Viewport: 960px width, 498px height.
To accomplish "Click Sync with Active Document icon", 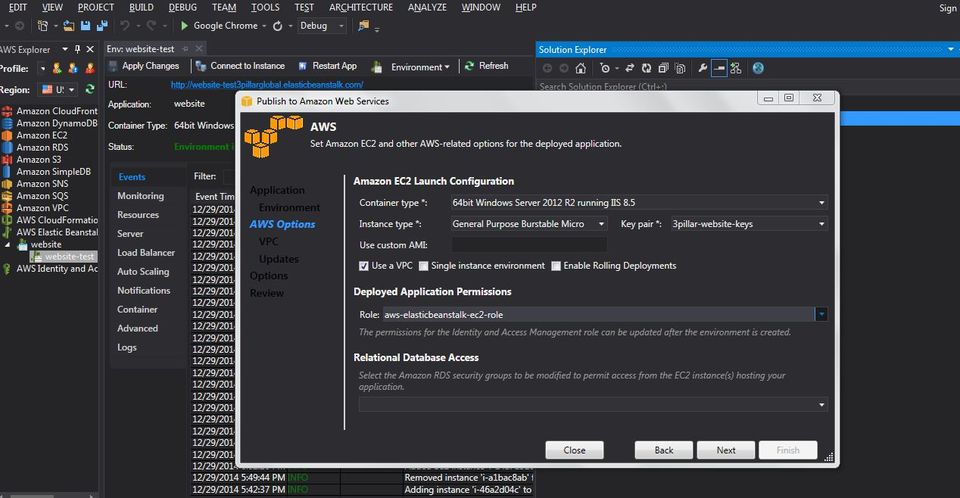I will click(x=629, y=68).
